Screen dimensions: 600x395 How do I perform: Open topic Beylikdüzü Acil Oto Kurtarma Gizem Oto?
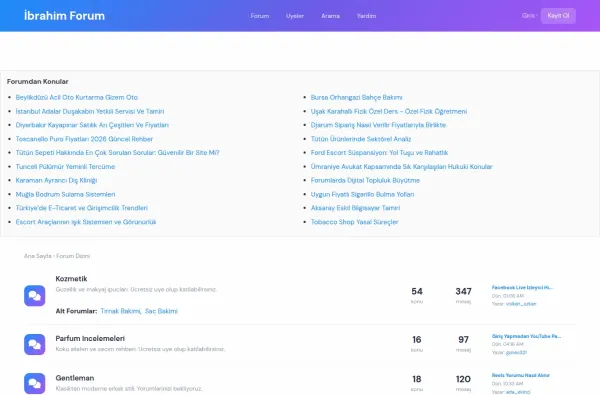[77, 98]
